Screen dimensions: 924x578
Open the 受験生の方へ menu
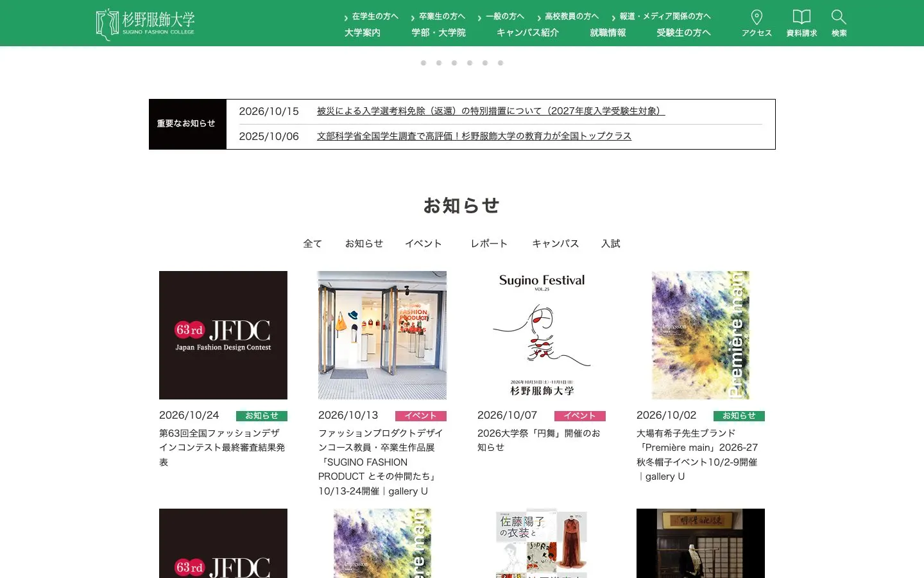point(684,33)
